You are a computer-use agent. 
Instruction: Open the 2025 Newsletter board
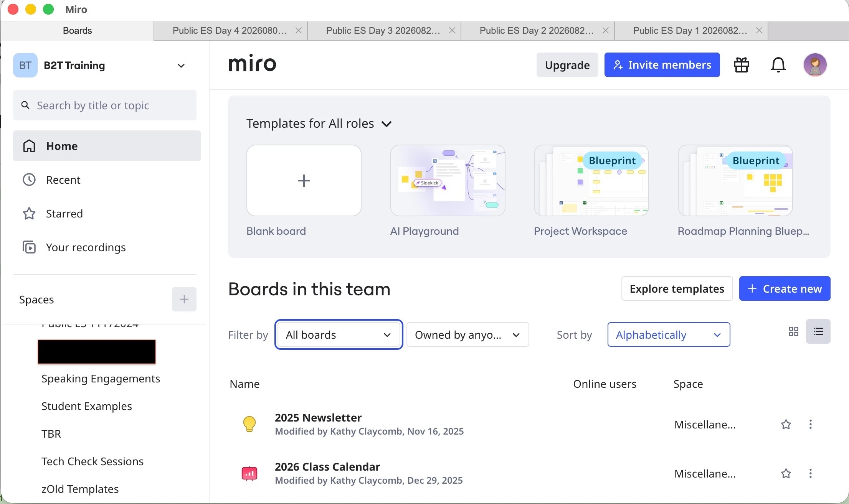(319, 418)
